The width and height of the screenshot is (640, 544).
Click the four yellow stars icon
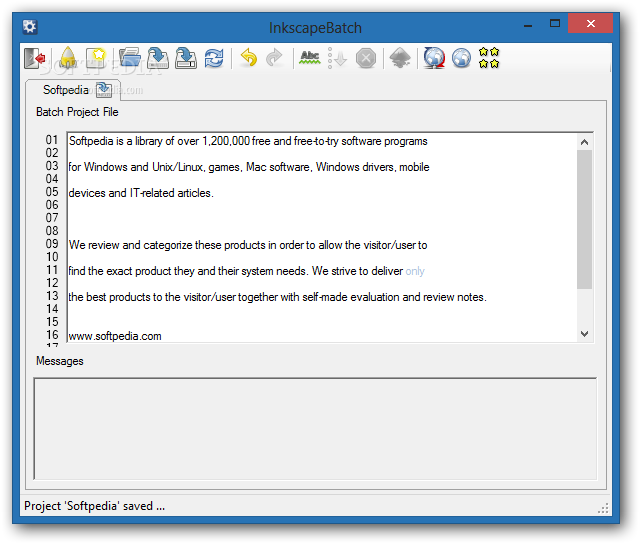tap(489, 58)
